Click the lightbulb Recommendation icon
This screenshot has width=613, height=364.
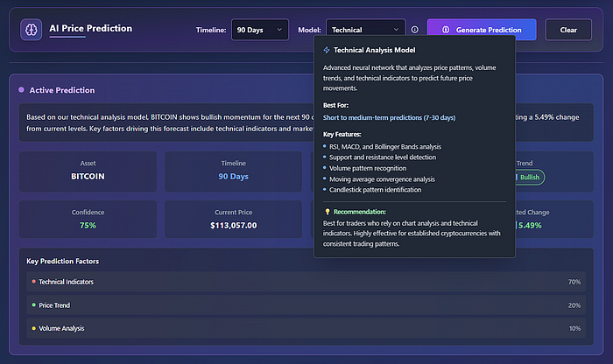pyautogui.click(x=327, y=212)
